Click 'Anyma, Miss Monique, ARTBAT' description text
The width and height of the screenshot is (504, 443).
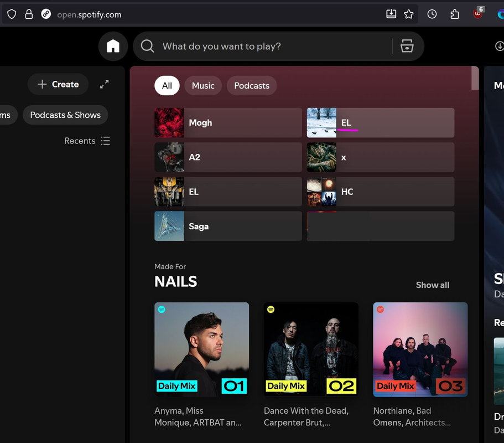198,416
